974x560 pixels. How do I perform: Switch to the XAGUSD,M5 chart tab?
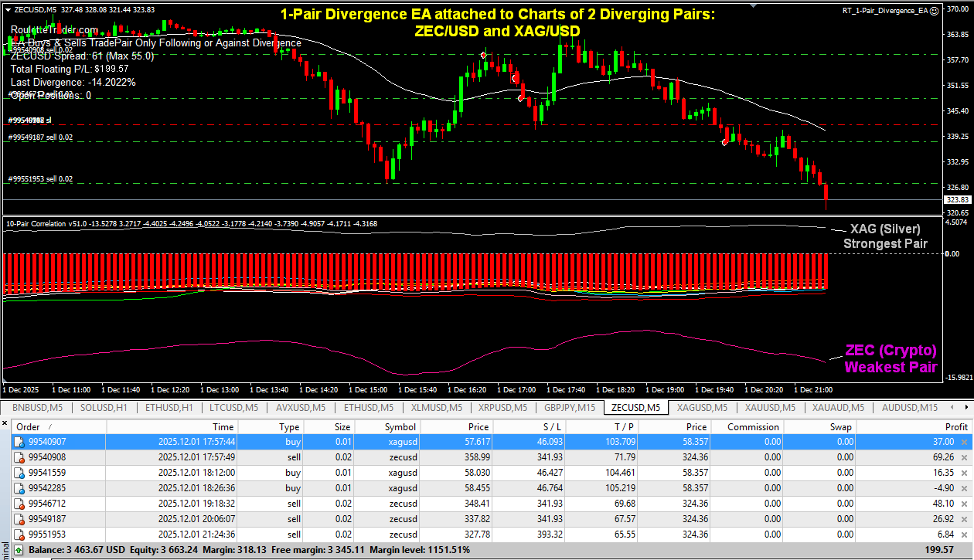(x=702, y=407)
